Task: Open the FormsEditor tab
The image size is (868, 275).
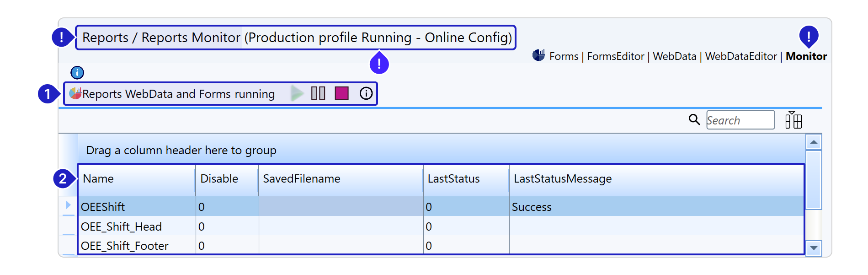Action: pos(615,56)
